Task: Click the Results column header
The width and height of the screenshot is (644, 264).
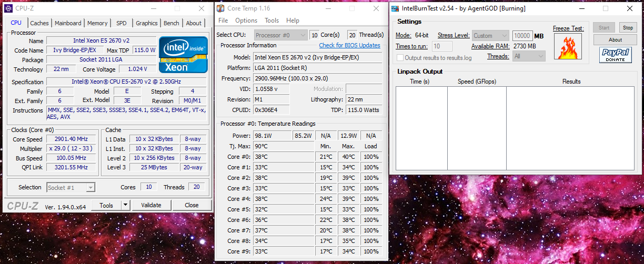Action: 571,82
